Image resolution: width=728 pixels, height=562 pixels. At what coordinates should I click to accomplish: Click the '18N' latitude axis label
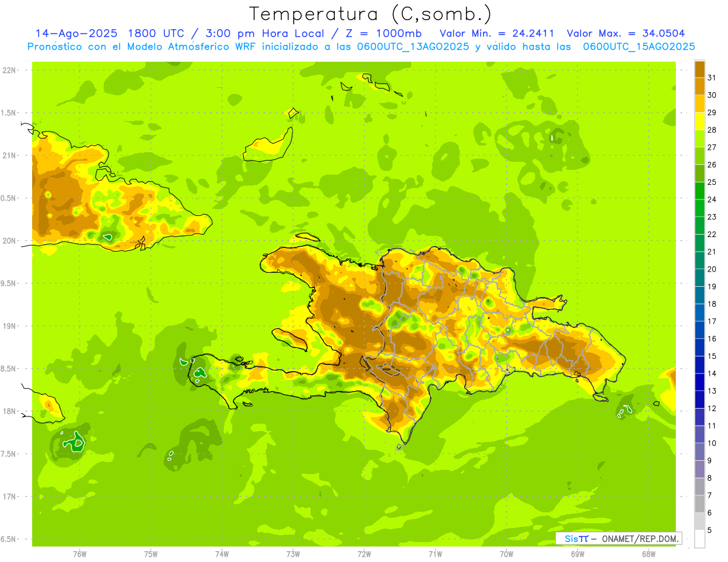(x=10, y=411)
